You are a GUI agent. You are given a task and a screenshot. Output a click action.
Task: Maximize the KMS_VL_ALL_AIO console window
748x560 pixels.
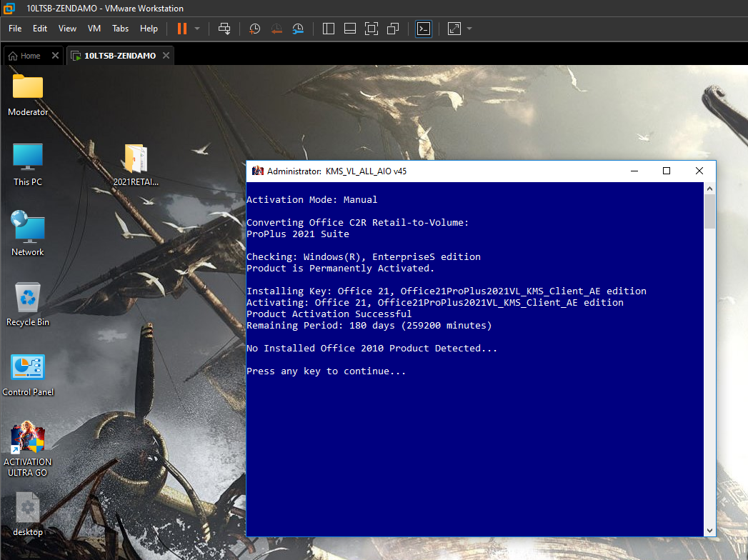(x=667, y=171)
